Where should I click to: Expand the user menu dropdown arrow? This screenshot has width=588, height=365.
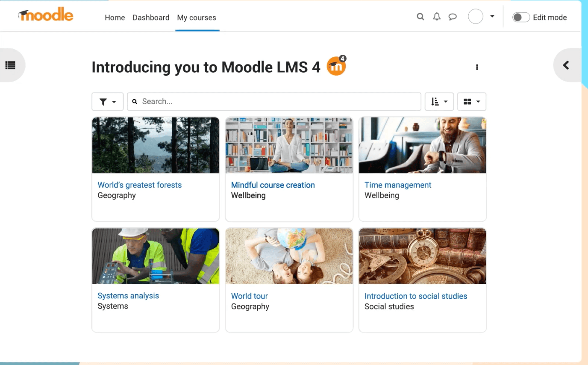coord(492,17)
